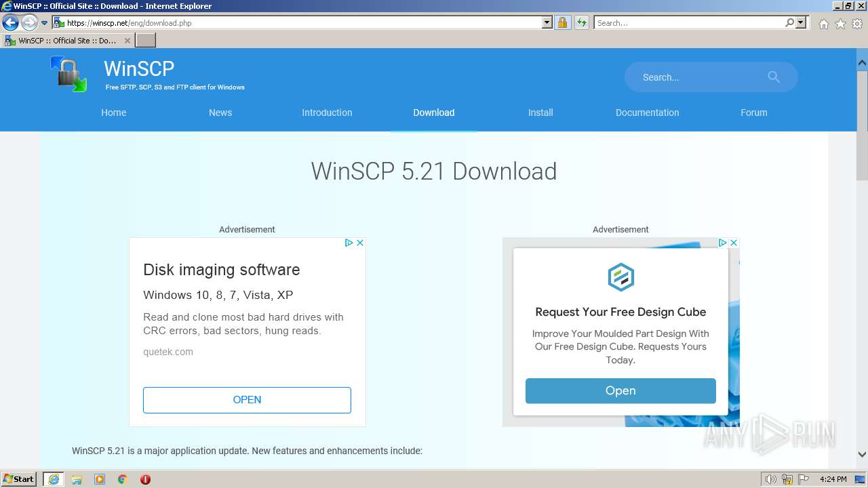Click the page scrollbar down arrow

pyautogui.click(x=862, y=455)
